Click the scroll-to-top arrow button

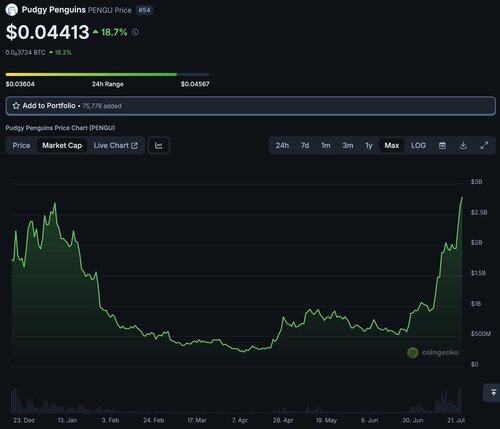tap(493, 393)
